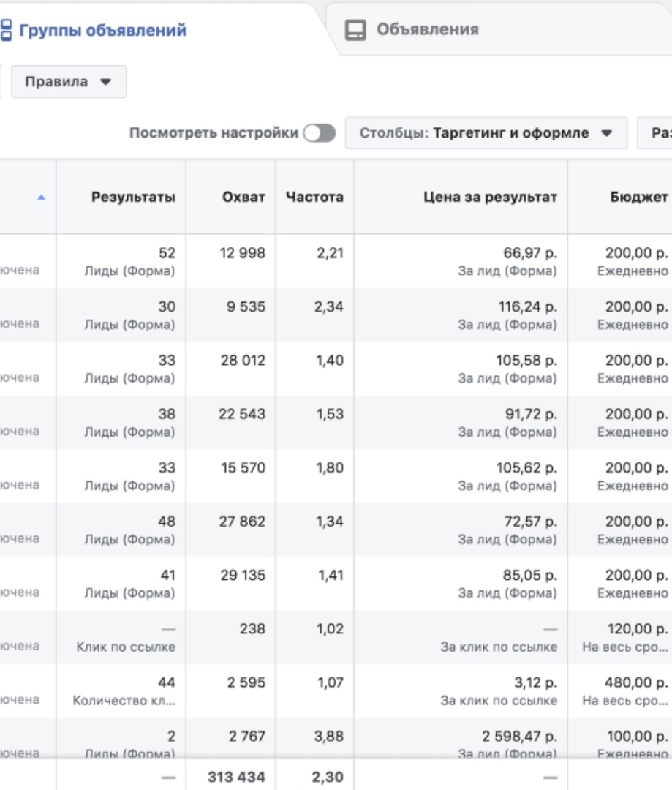The width and height of the screenshot is (672, 790).
Task: Click the total reach 313 434
Action: [x=236, y=778]
